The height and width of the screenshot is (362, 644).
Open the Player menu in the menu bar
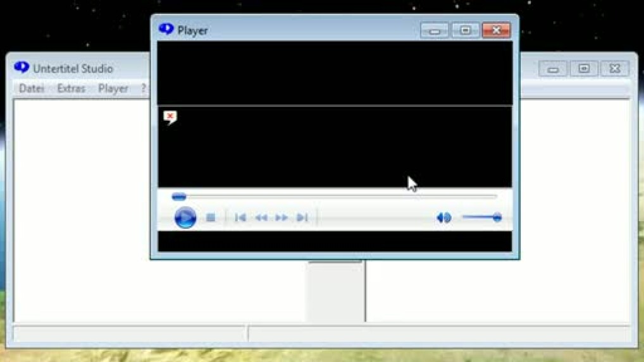113,88
